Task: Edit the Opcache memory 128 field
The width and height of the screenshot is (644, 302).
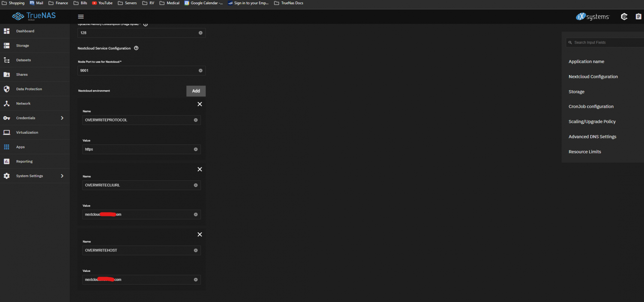Action: point(142,33)
